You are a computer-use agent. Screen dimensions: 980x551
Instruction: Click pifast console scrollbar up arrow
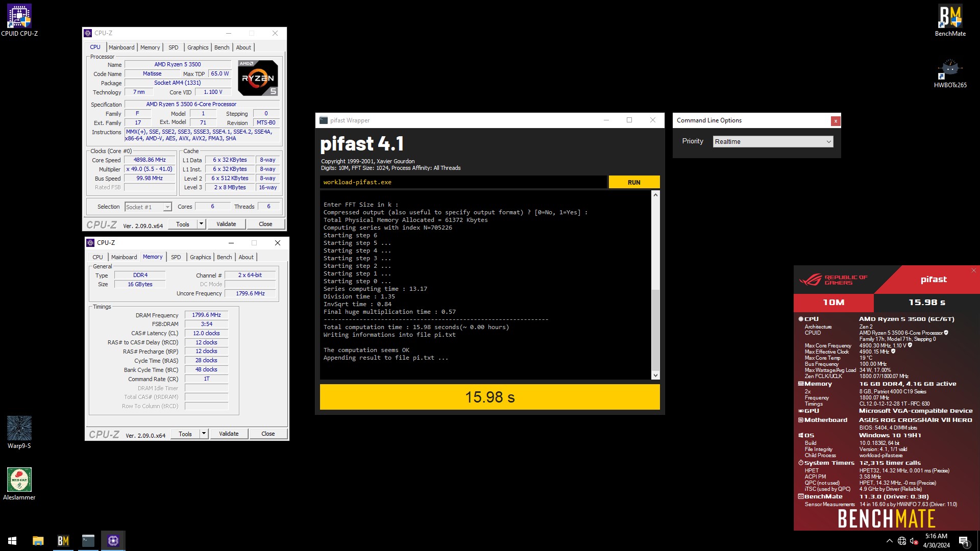coord(655,195)
